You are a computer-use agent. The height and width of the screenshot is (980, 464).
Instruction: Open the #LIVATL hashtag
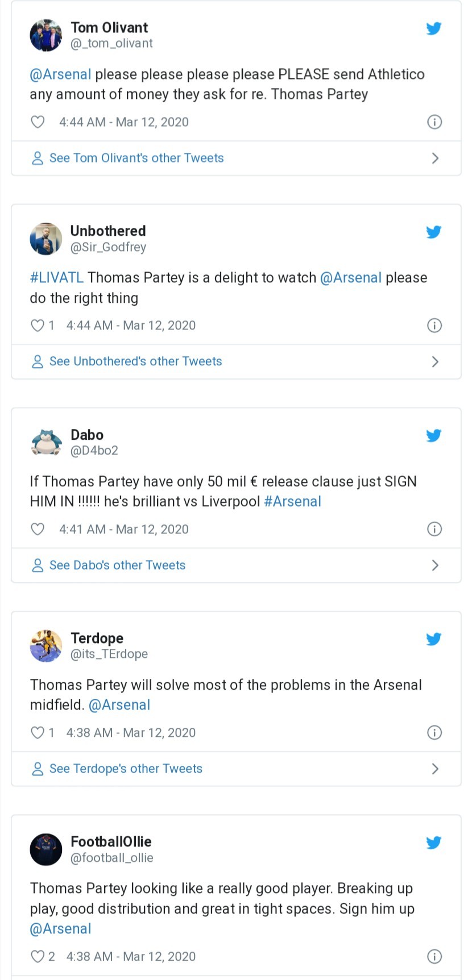56,277
